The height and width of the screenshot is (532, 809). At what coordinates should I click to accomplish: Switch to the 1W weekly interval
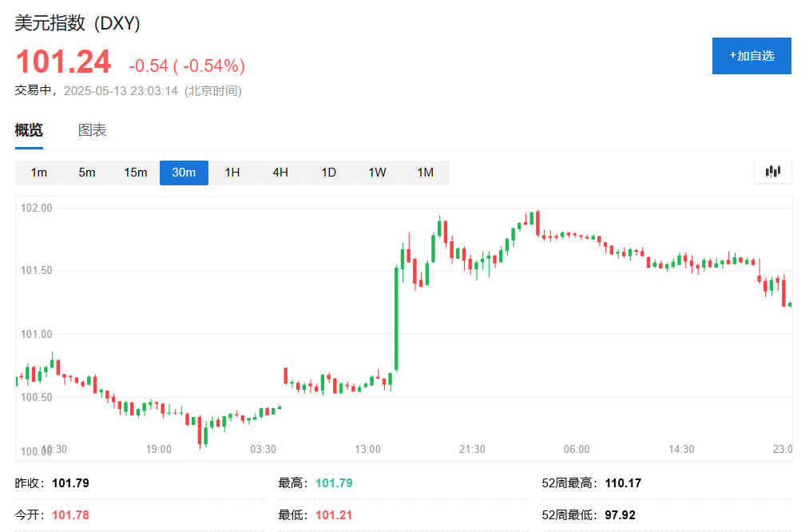[x=377, y=173]
